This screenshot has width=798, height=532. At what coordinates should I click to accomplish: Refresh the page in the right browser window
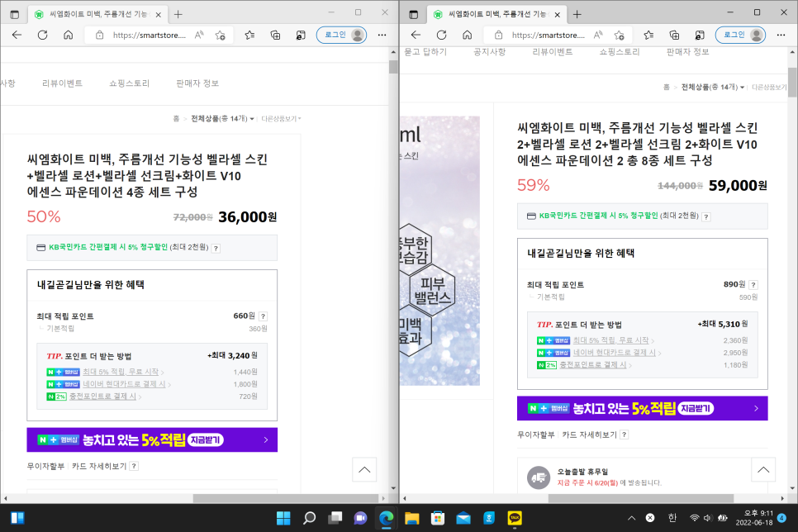[x=442, y=36]
